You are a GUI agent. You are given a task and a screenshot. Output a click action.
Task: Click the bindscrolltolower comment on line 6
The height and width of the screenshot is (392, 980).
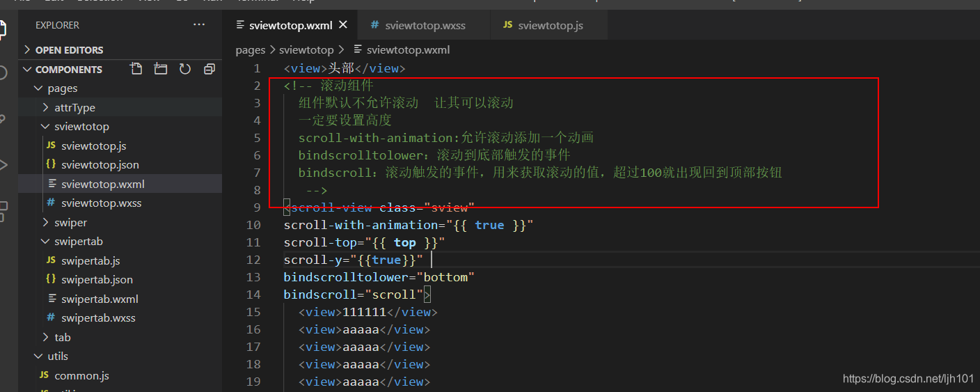(x=434, y=155)
